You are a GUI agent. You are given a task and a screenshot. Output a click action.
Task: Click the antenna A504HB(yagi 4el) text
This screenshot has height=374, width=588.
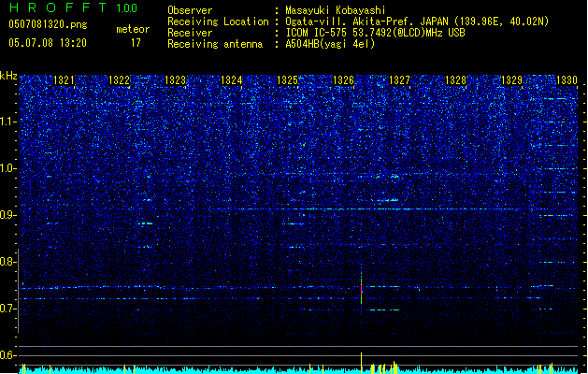coord(330,44)
